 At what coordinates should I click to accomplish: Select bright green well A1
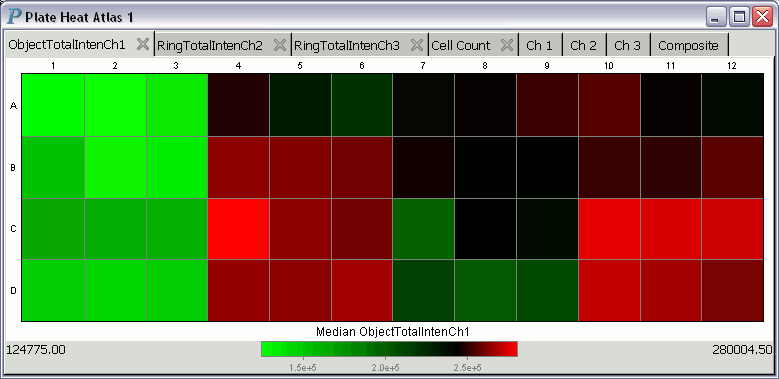(x=53, y=105)
